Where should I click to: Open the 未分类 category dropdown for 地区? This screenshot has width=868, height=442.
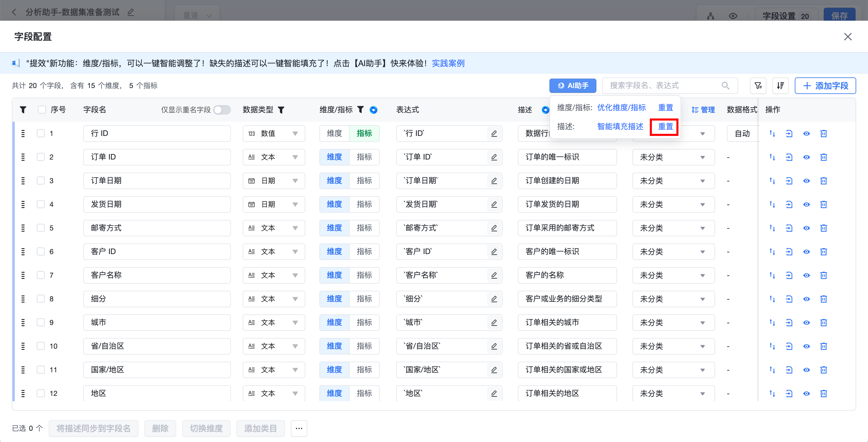pos(673,393)
